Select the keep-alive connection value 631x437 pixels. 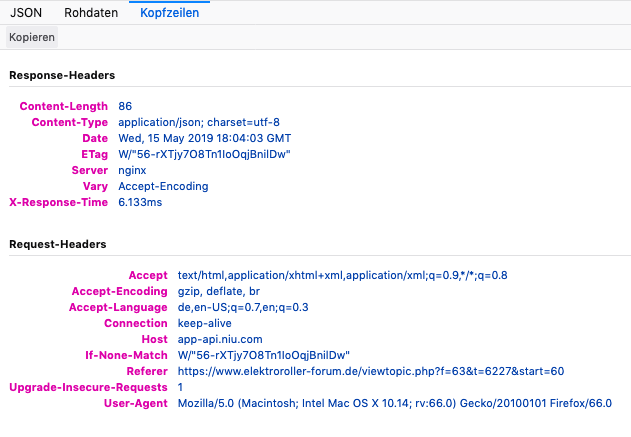[x=207, y=323]
